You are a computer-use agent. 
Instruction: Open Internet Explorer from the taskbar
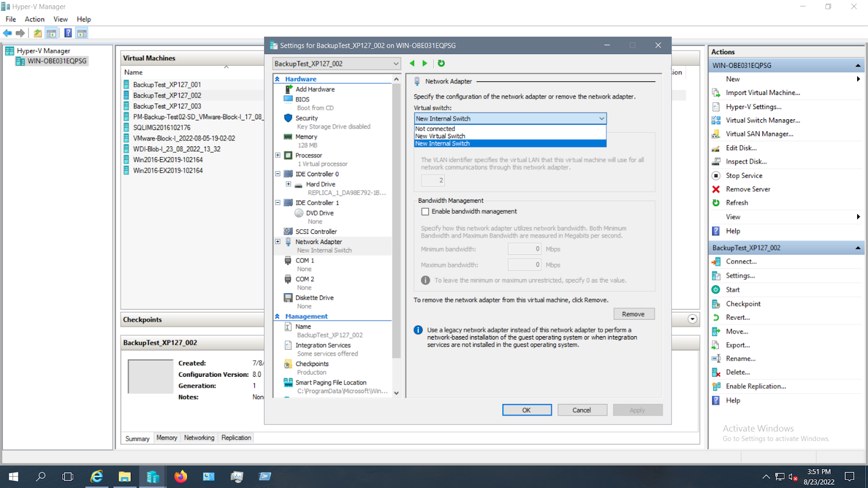97,477
